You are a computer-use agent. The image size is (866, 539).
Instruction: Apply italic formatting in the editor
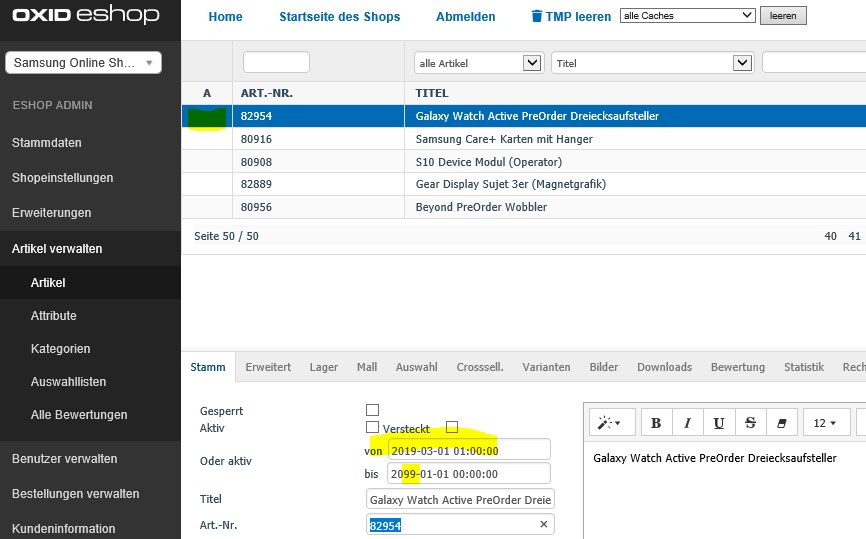click(687, 423)
